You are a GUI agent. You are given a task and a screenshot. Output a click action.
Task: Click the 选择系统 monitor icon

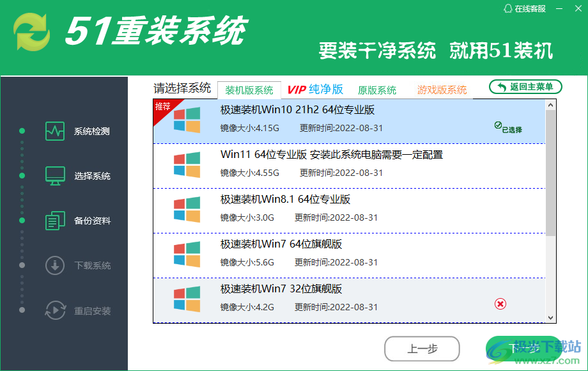55,175
